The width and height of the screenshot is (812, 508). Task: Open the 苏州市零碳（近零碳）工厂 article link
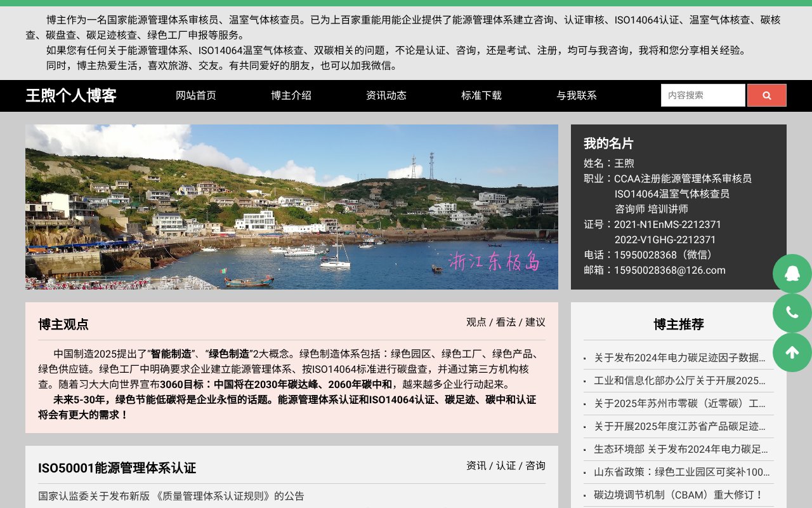[679, 403]
